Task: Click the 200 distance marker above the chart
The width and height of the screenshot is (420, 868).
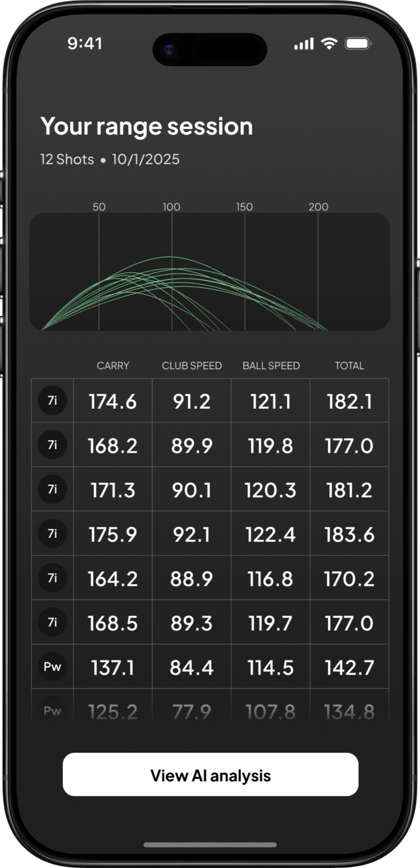Action: click(318, 207)
